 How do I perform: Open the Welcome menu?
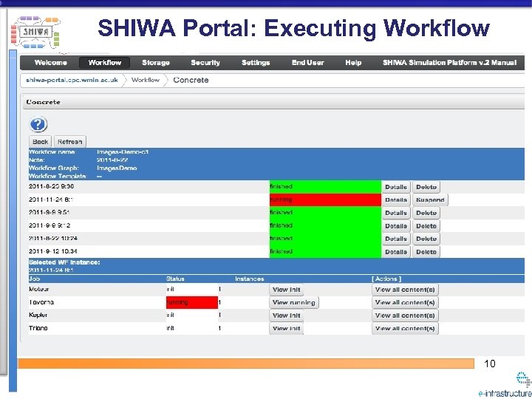[x=50, y=62]
